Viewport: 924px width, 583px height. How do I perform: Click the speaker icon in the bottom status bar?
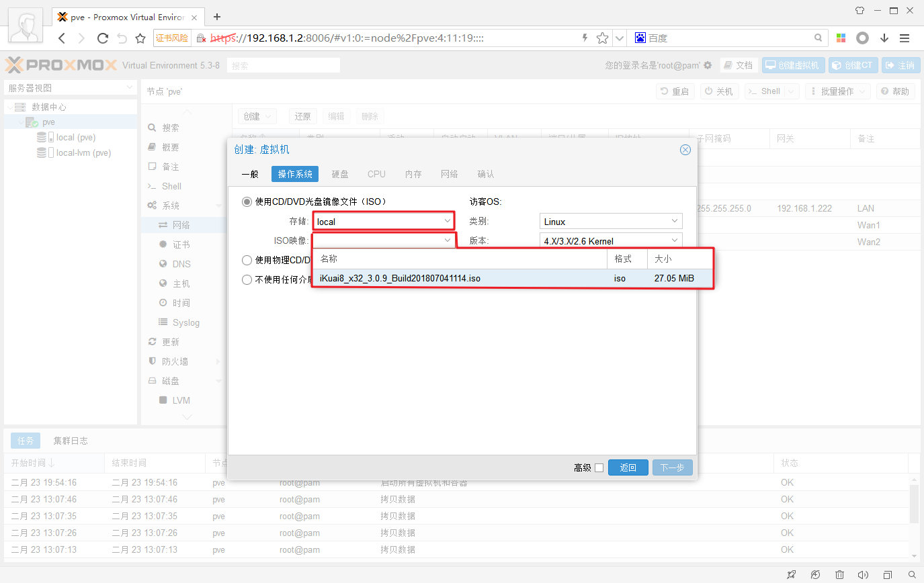(864, 575)
